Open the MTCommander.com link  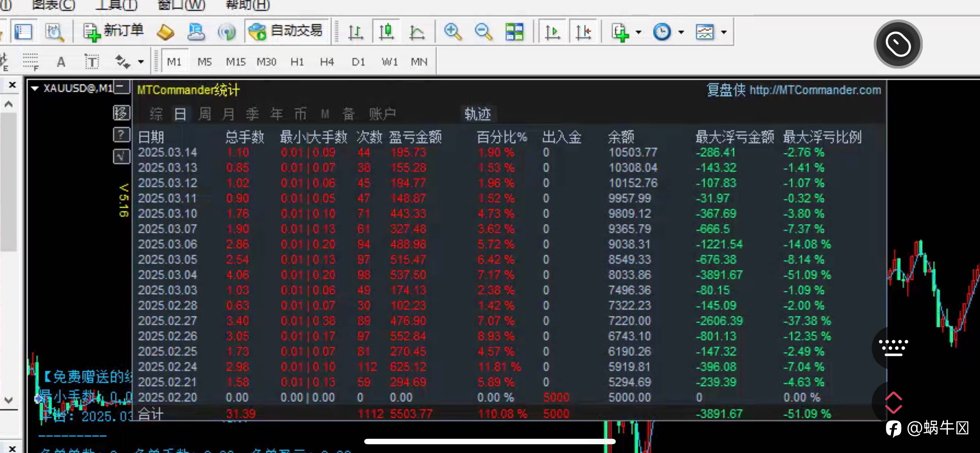pyautogui.click(x=815, y=90)
